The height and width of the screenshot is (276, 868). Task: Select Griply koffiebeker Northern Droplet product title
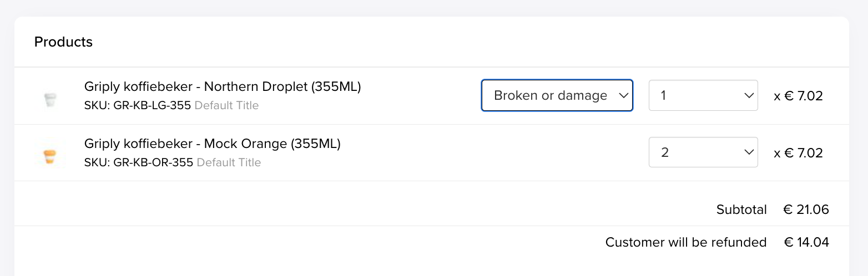coord(223,86)
